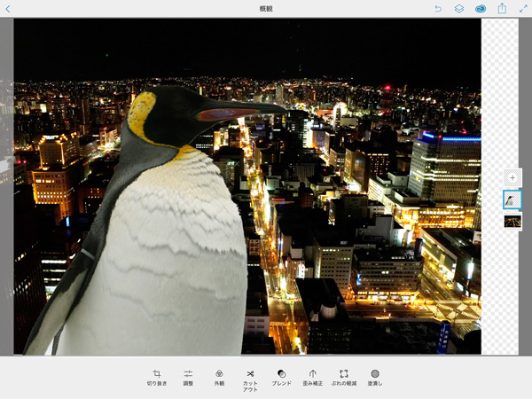Select the 切り抜き crop tool

point(156,378)
